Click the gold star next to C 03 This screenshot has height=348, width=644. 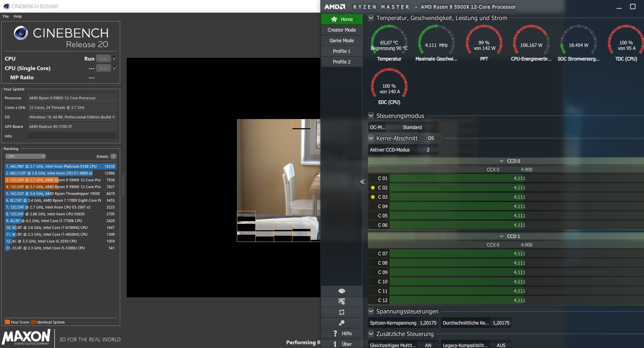373,197
